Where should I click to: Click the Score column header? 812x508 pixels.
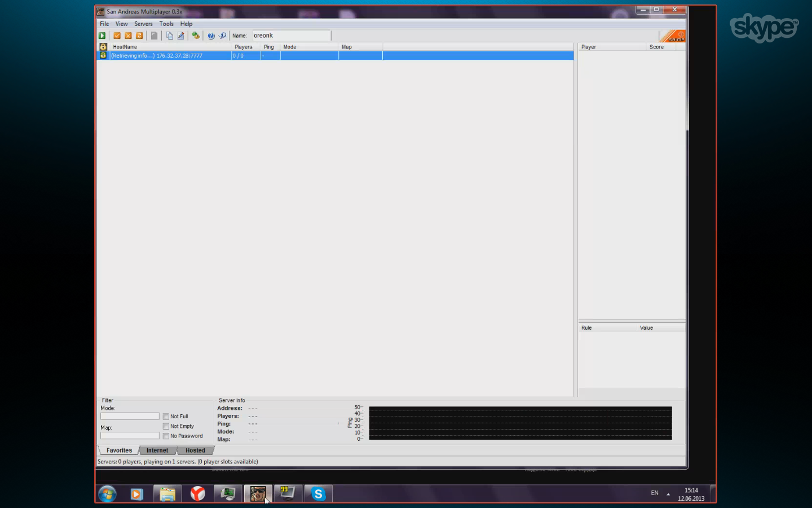tap(660, 47)
